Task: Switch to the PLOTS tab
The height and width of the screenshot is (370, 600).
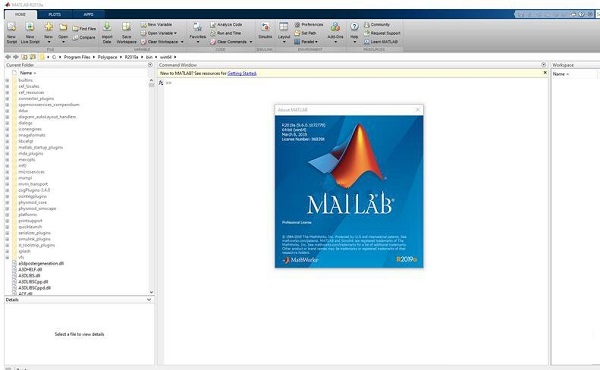Action: point(54,15)
